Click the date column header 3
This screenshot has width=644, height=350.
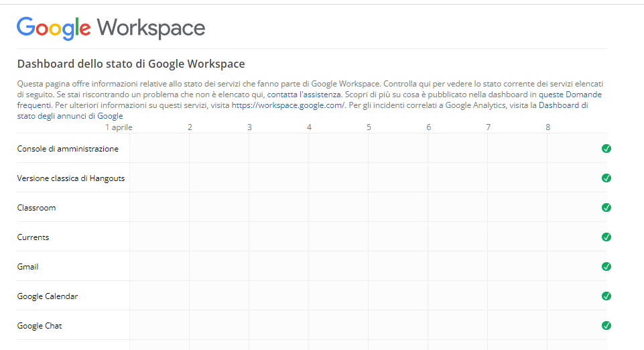point(249,127)
